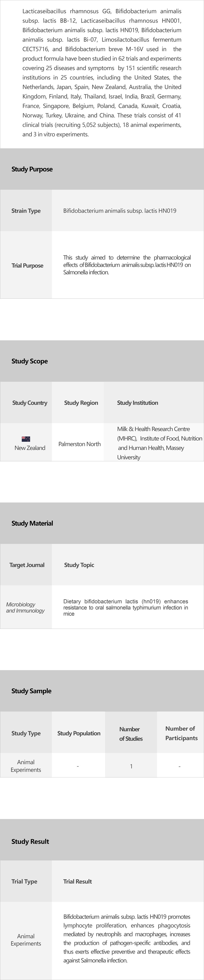Viewport: 204px width, 980px height.
Task: Click the Study Institution column header
Action: pos(137,403)
